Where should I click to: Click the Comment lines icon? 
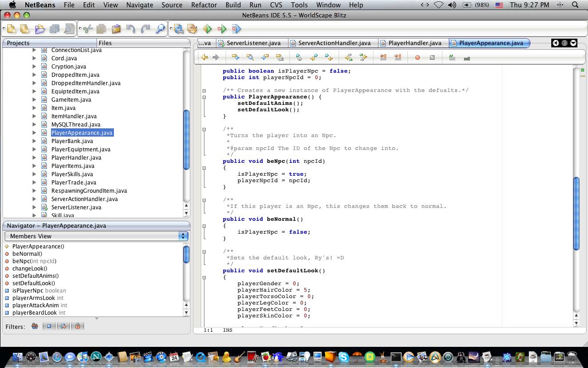click(x=452, y=57)
